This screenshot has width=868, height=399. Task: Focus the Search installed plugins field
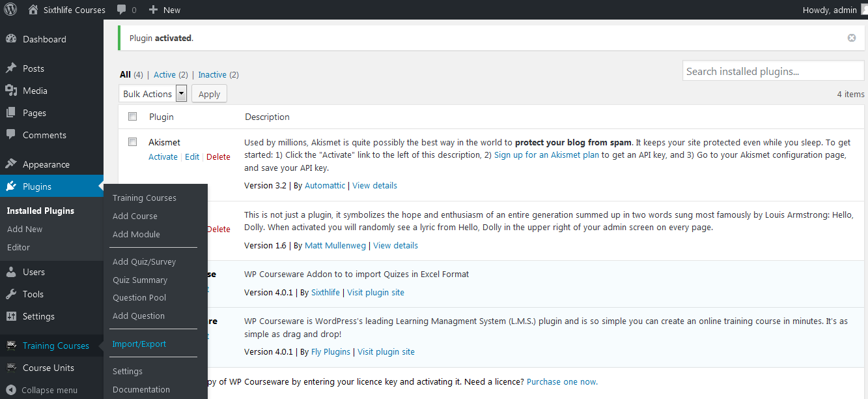(773, 72)
